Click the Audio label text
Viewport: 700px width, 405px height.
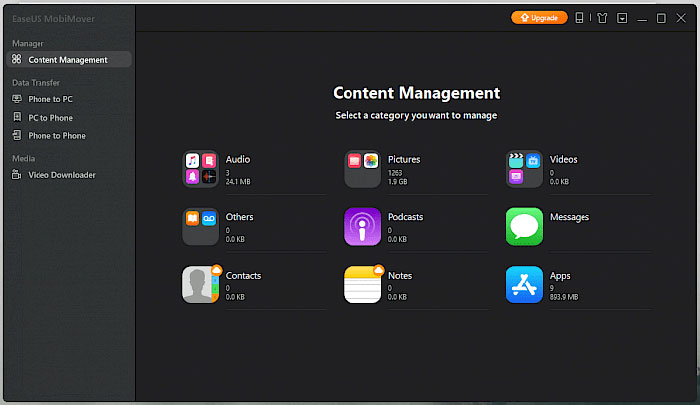238,159
